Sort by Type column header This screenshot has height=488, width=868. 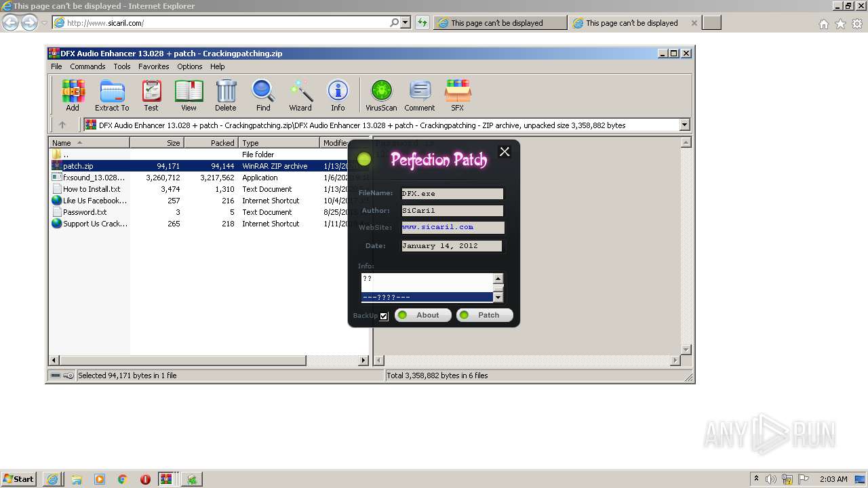click(x=279, y=143)
